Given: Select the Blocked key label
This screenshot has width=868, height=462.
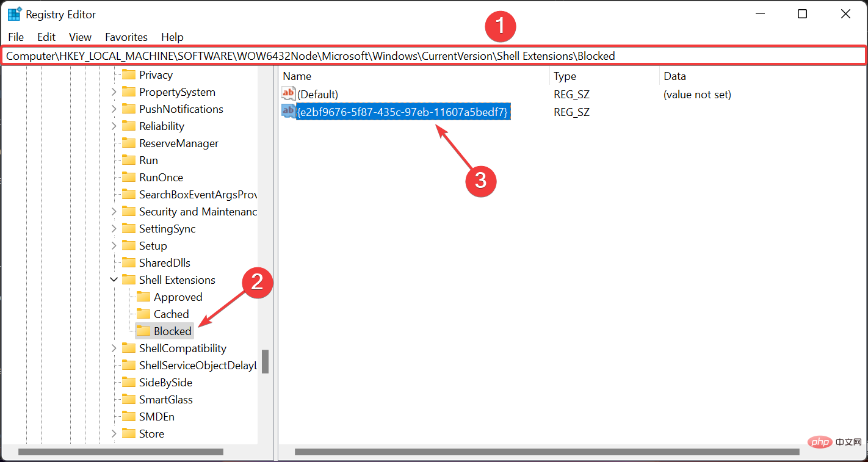Looking at the screenshot, I should (x=173, y=331).
